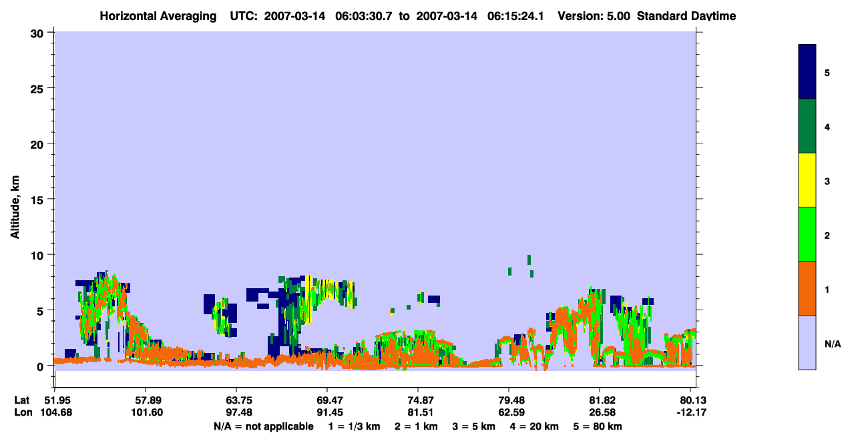Click the 'N/A = not applicable' legend text
The height and width of the screenshot is (445, 868).
263,426
